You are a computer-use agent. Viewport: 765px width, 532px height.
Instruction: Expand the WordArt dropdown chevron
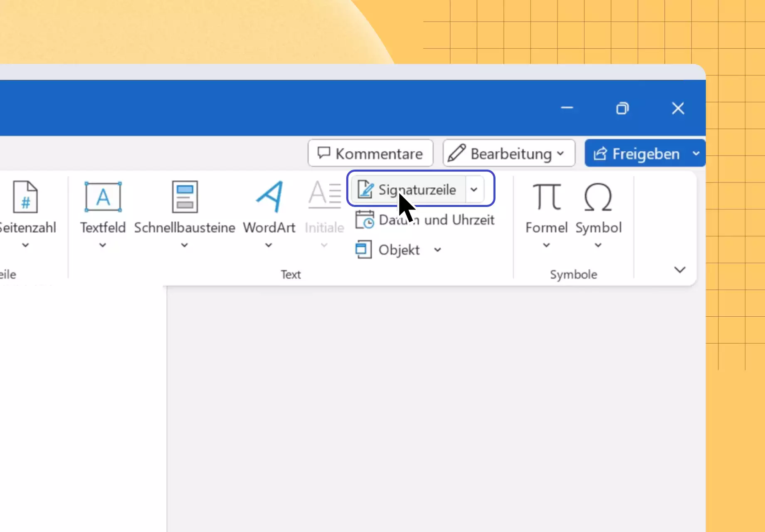pos(269,245)
